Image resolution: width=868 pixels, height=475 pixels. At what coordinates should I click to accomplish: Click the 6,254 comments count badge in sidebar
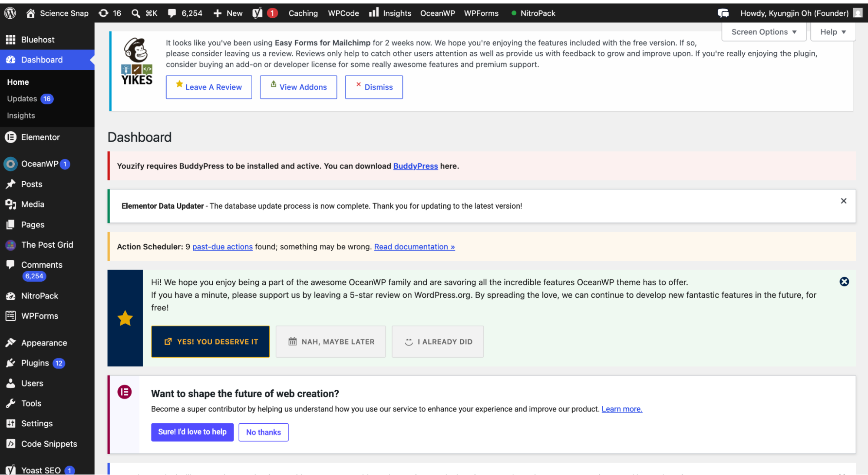pyautogui.click(x=34, y=276)
